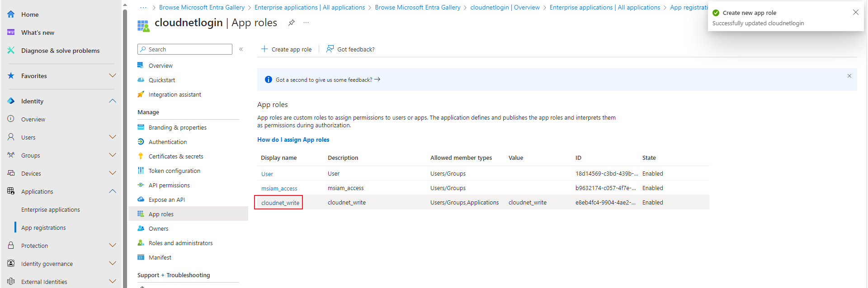Click the Got feedback? button

click(x=350, y=49)
